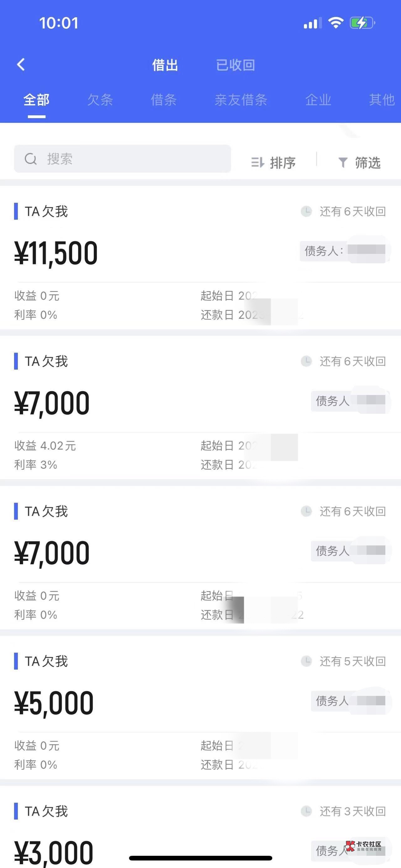Viewport: 401px width, 868px height.
Task: Tap the funnel filter icon
Action: click(x=343, y=162)
